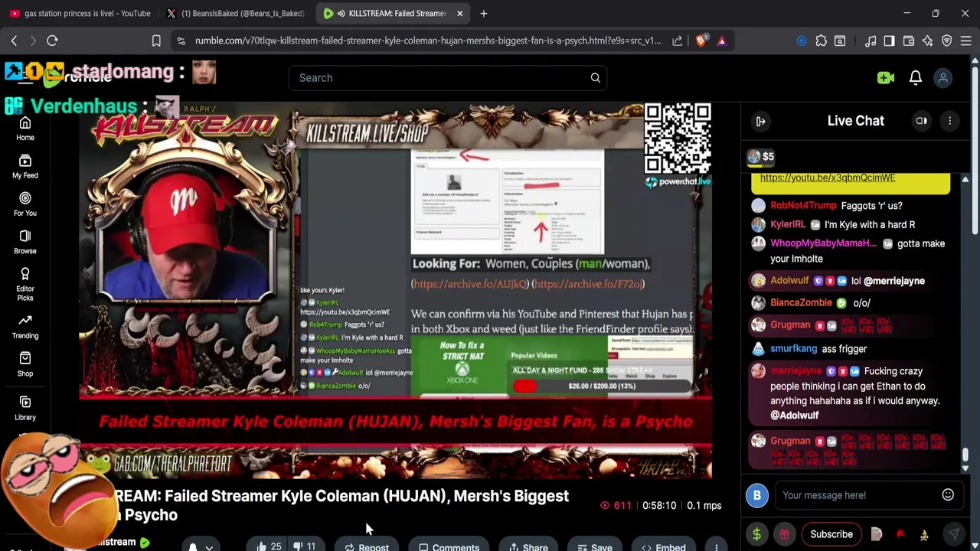Open the notifications bell
The image size is (980, 551).
(x=916, y=78)
